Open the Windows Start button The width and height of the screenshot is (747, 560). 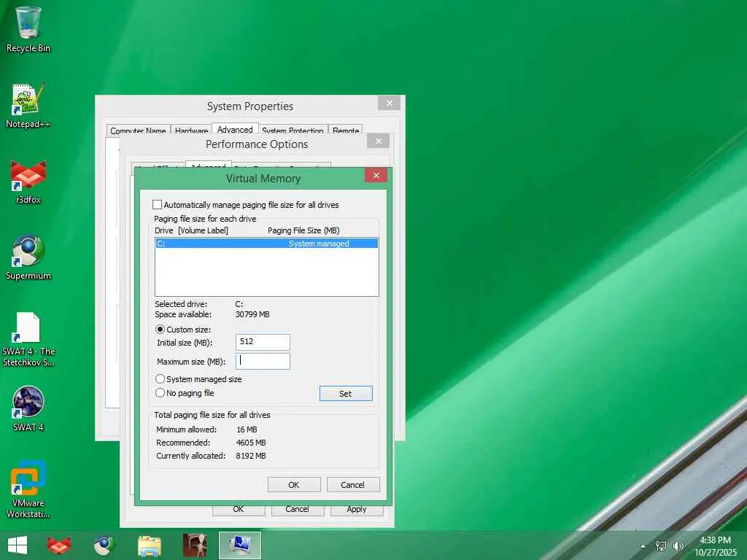tap(18, 545)
